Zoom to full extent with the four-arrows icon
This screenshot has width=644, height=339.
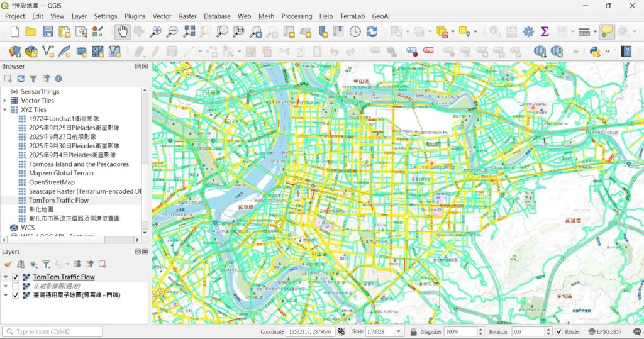point(189,31)
